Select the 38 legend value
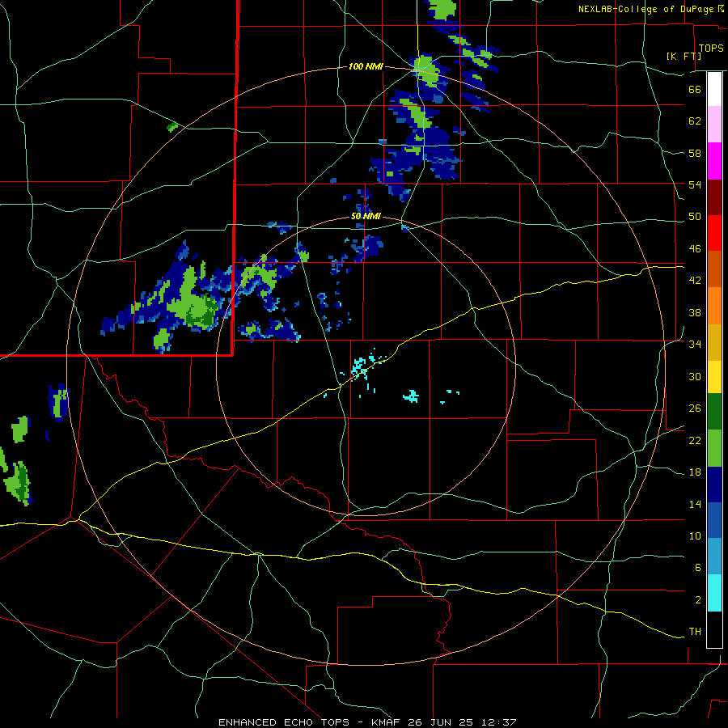This screenshot has width=728, height=728. coord(695,312)
